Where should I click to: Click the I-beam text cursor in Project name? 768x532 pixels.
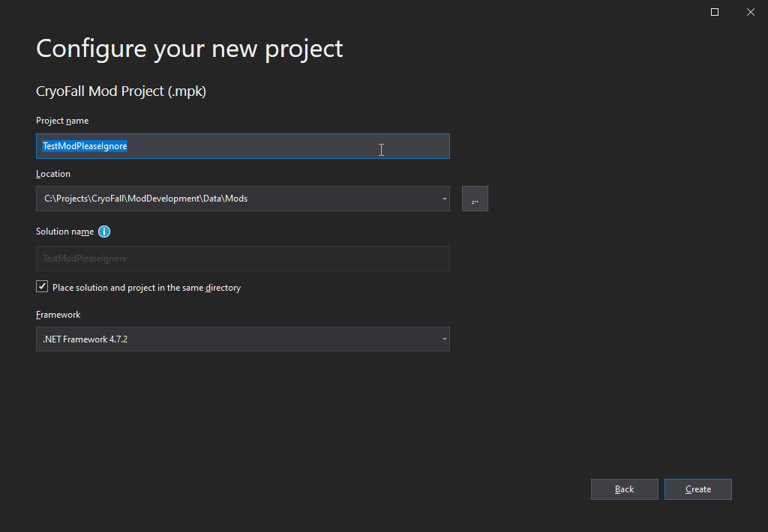click(x=381, y=150)
